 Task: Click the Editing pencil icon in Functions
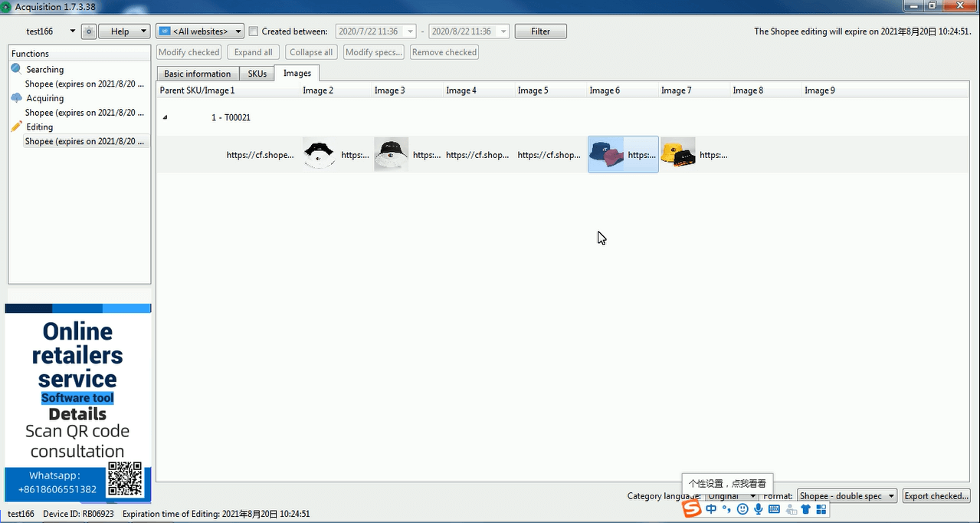(17, 127)
